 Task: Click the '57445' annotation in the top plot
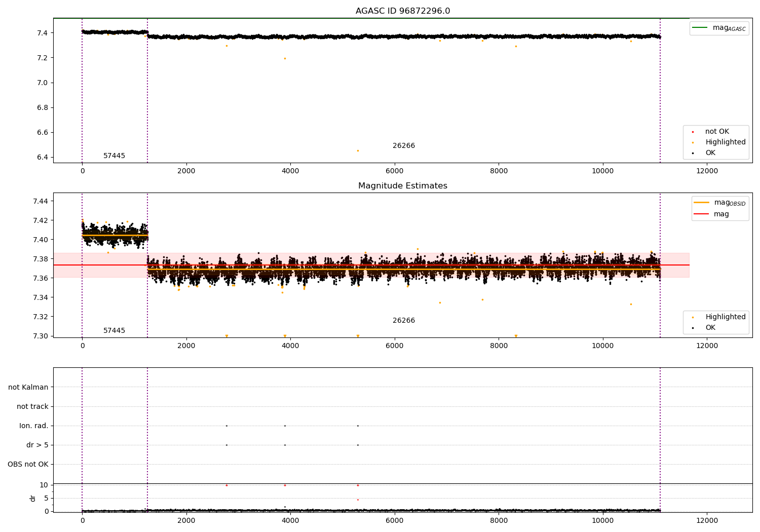pos(114,156)
